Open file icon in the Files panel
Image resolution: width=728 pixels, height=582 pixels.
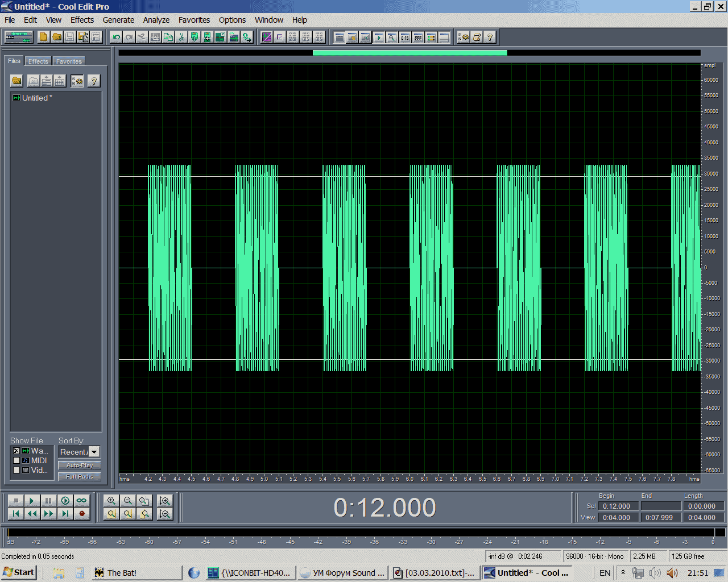coord(16,81)
